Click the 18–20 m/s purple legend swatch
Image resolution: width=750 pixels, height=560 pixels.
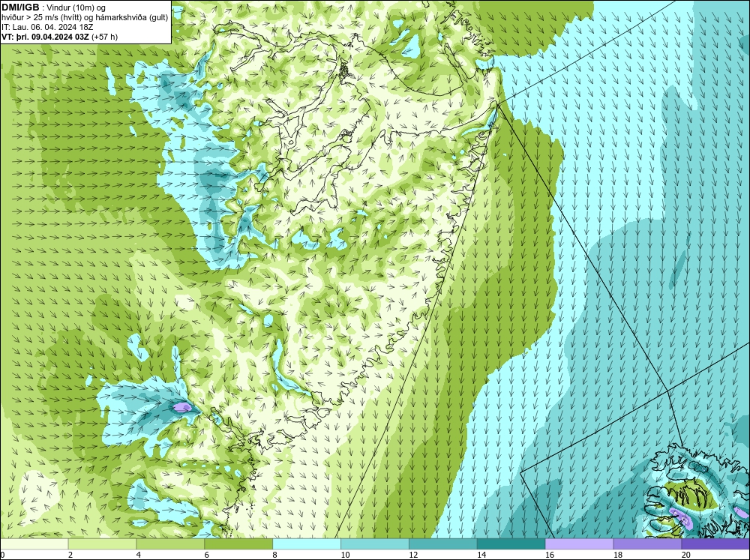647,544
